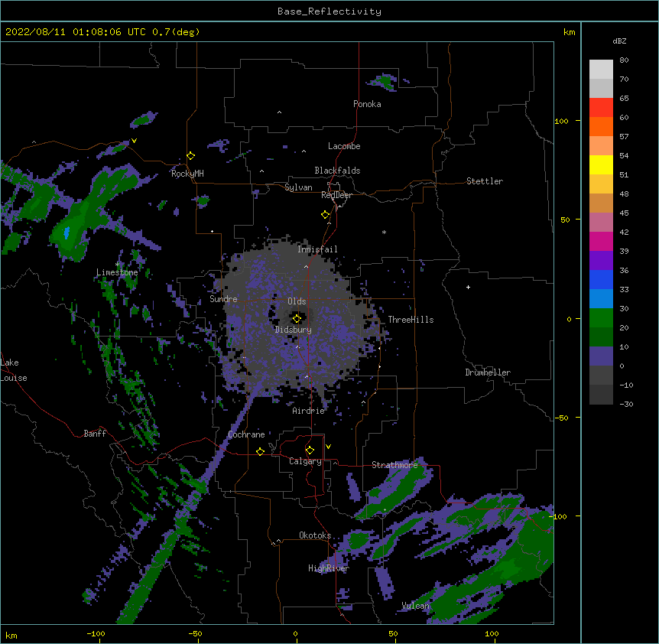Click the Ponoka town label

click(x=367, y=104)
